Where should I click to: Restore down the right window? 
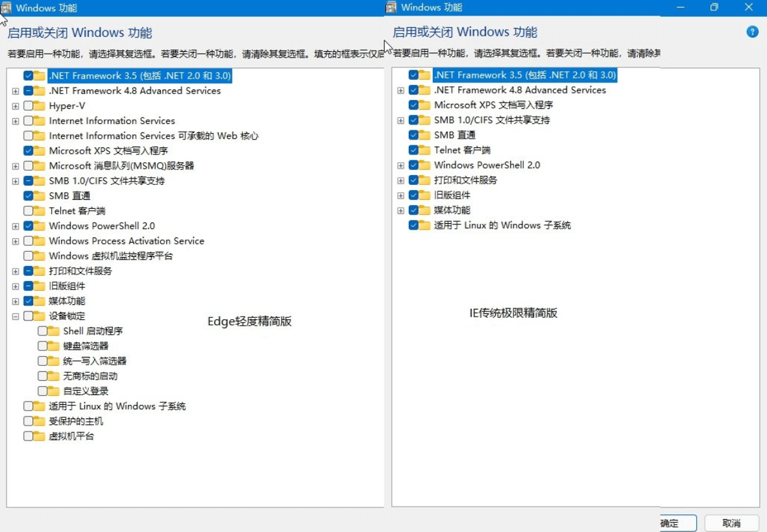pos(714,7)
